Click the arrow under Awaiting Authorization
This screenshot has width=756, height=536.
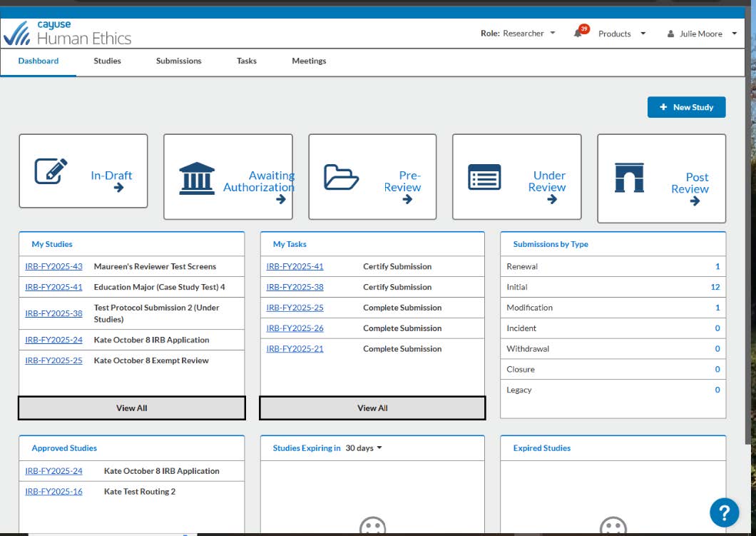point(281,199)
